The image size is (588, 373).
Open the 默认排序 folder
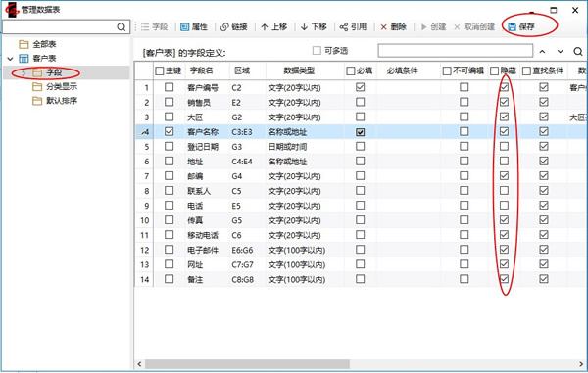55,101
